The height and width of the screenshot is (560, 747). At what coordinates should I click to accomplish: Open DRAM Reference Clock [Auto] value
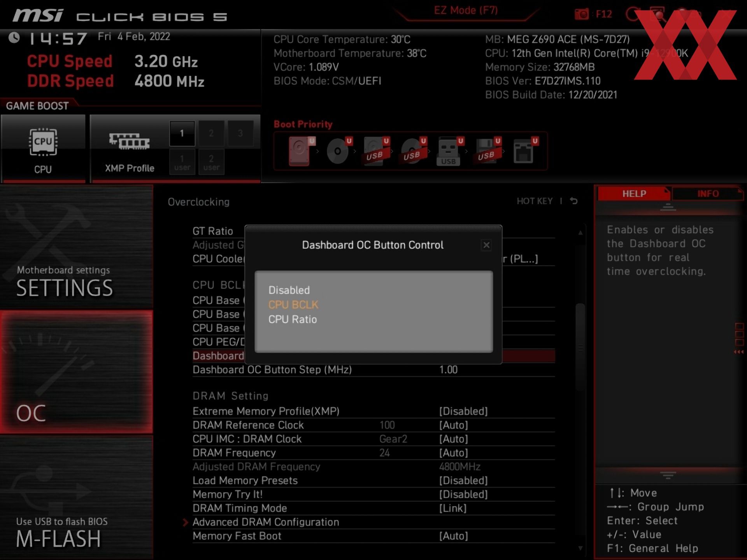tap(454, 425)
